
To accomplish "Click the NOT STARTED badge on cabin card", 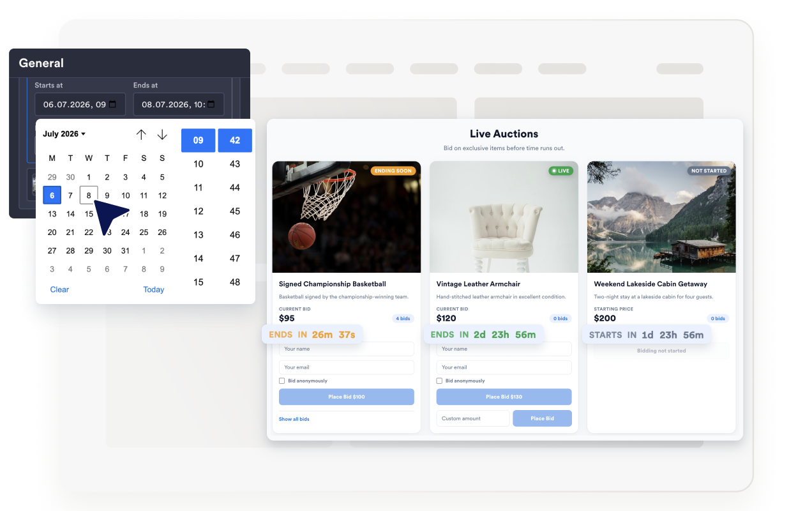I will pyautogui.click(x=709, y=171).
